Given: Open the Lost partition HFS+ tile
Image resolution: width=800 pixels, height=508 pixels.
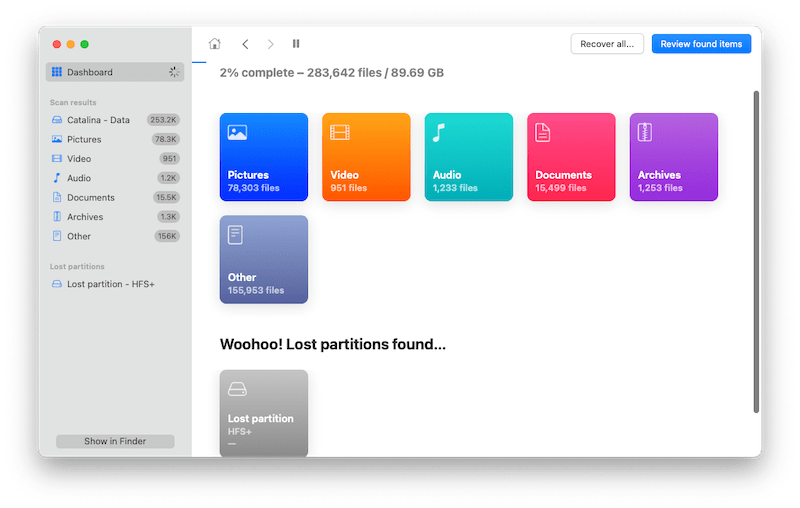Looking at the screenshot, I should point(263,413).
